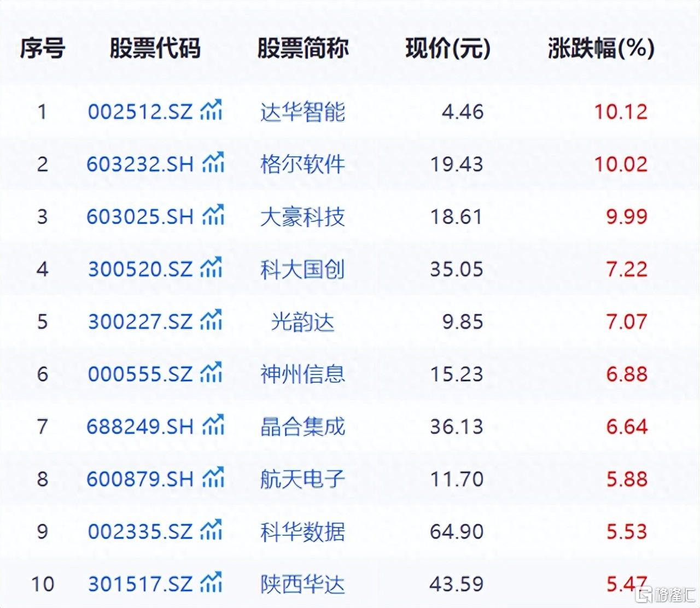This screenshot has height=608, width=700.
Task: Select price value 36.13
Action: [x=457, y=427]
